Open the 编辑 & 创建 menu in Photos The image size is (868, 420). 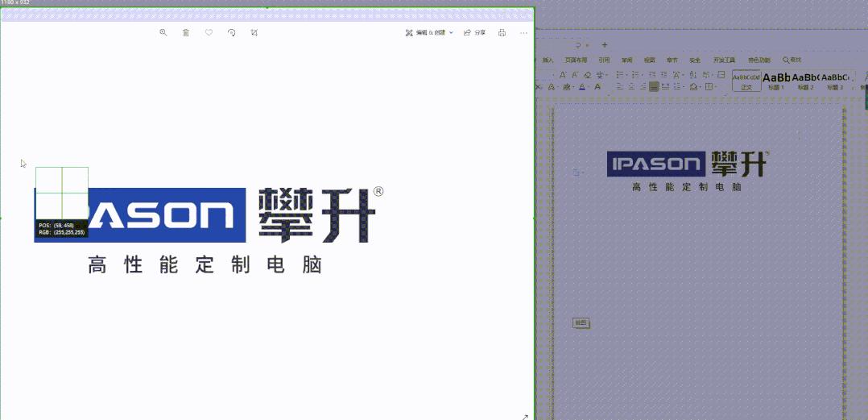[430, 33]
